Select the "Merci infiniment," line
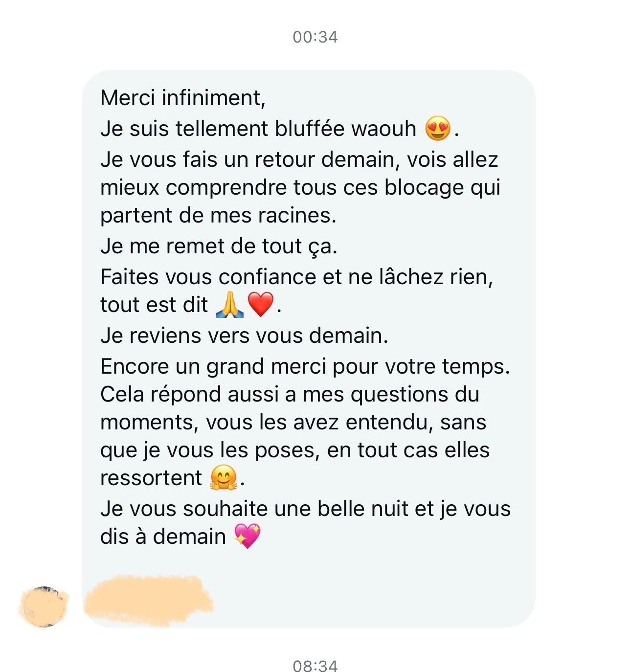 point(182,98)
